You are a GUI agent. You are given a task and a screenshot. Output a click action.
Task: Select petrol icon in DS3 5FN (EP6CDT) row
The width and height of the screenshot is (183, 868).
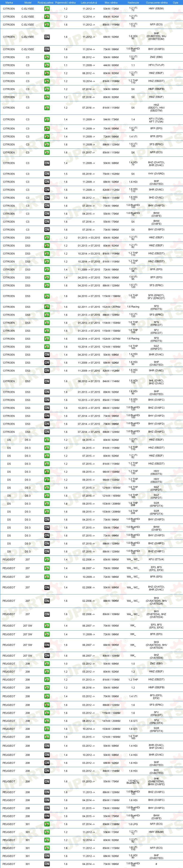[47, 323]
